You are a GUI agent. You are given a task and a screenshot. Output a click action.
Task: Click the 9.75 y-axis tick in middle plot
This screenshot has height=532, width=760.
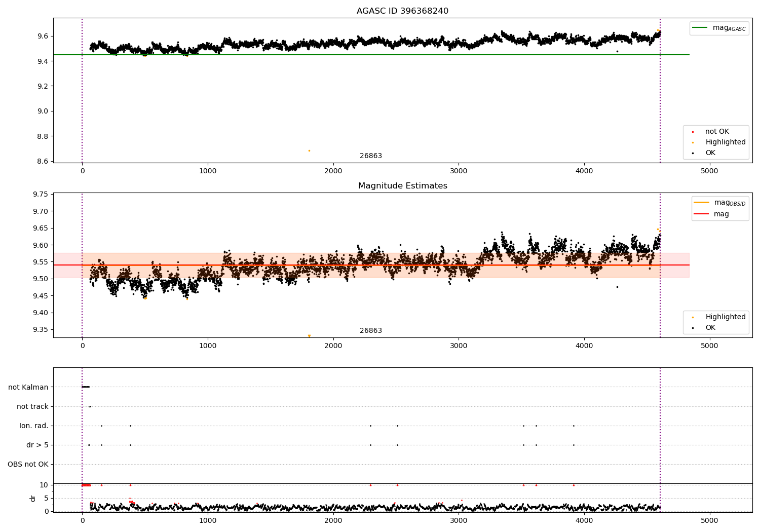(x=40, y=194)
